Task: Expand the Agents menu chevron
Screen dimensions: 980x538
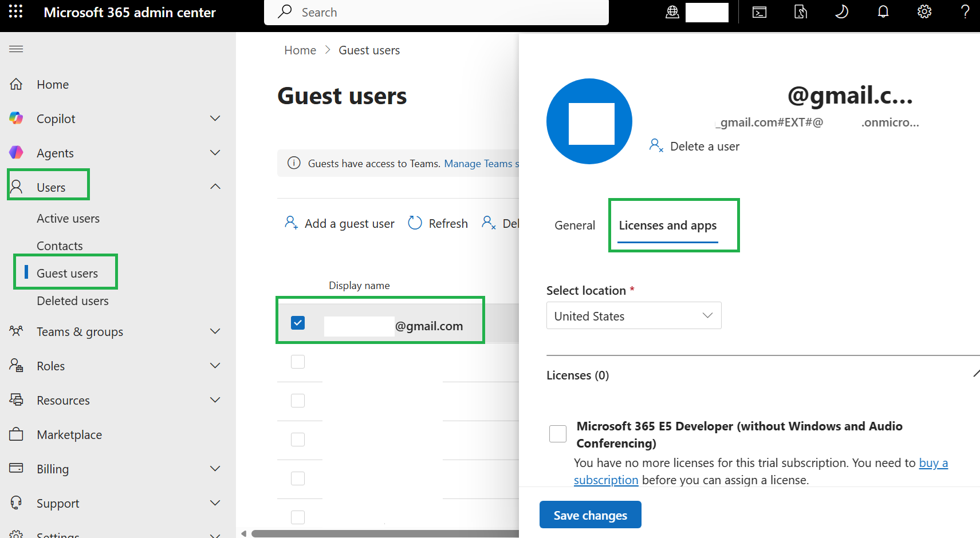Action: point(215,153)
